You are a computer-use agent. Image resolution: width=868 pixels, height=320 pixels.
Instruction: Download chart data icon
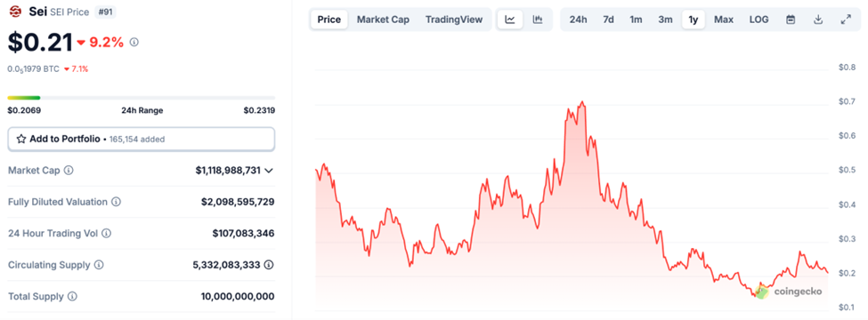tap(818, 20)
